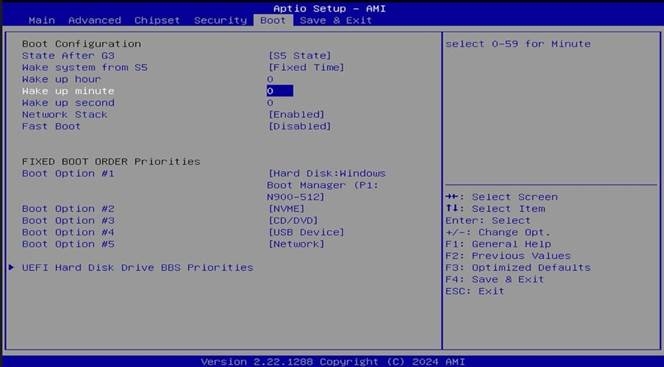
Task: Select the Wake up second label
Action: [x=68, y=103]
